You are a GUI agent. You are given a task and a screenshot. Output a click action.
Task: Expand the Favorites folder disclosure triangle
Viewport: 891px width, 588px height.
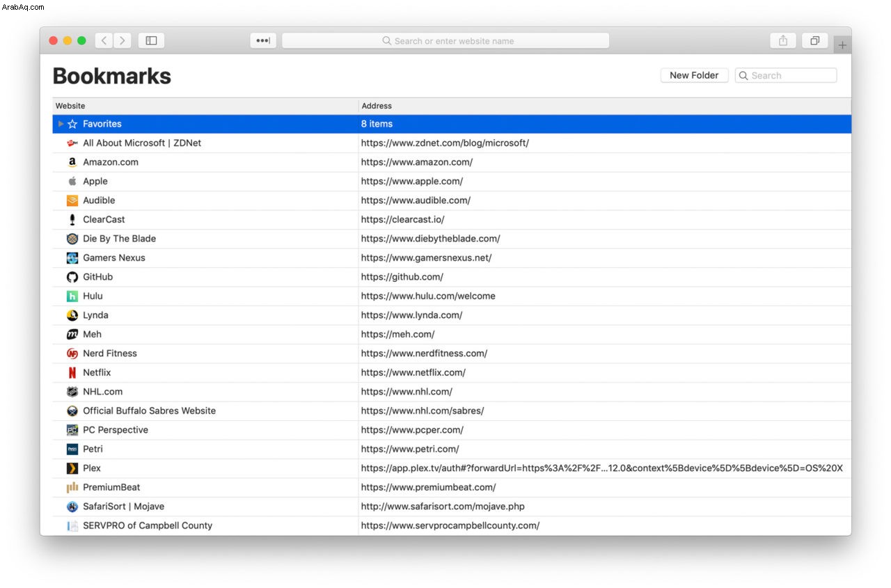click(x=61, y=124)
